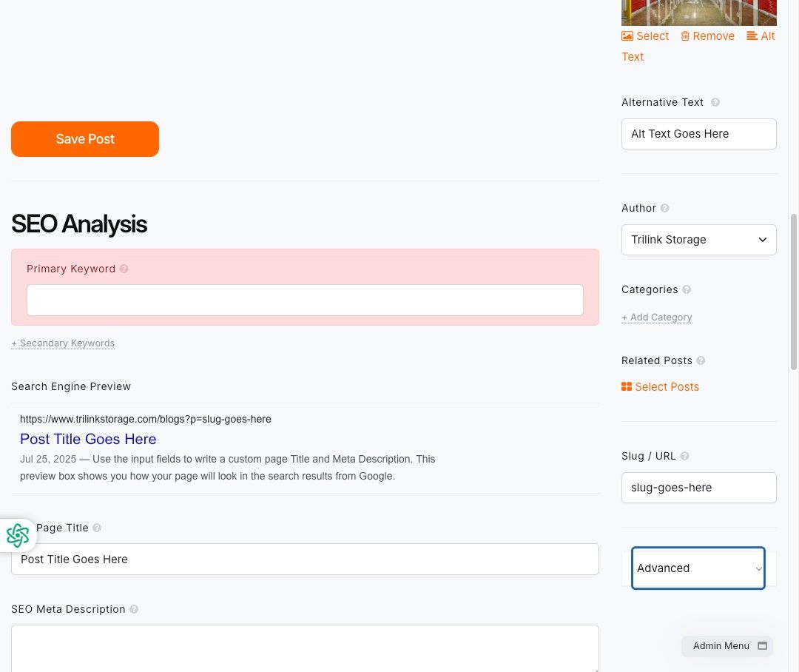Screen dimensions: 799x672
Task: Select a featured image with Select link
Action: pos(645,36)
